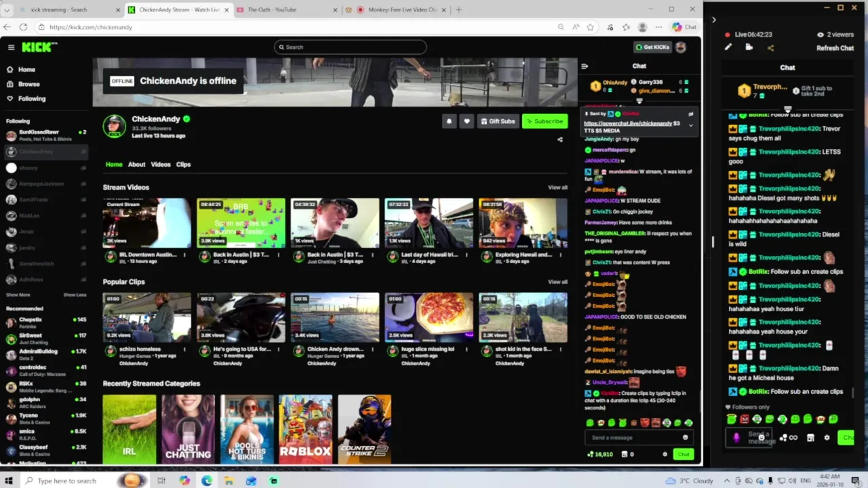The image size is (868, 488).
Task: Open Windows Start menu
Action: click(9, 481)
